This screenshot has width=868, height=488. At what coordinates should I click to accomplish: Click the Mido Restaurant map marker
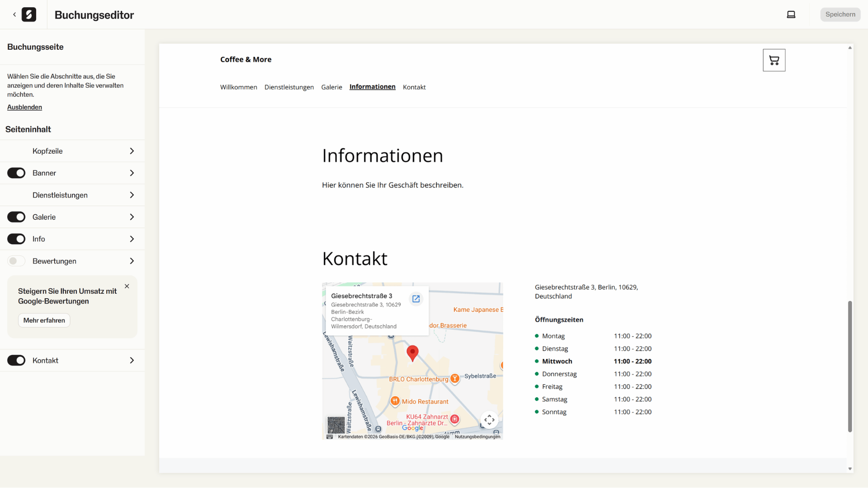pyautogui.click(x=395, y=401)
